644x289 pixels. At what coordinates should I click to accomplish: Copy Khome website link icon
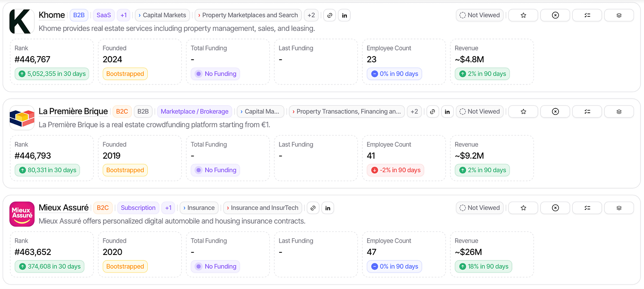330,15
